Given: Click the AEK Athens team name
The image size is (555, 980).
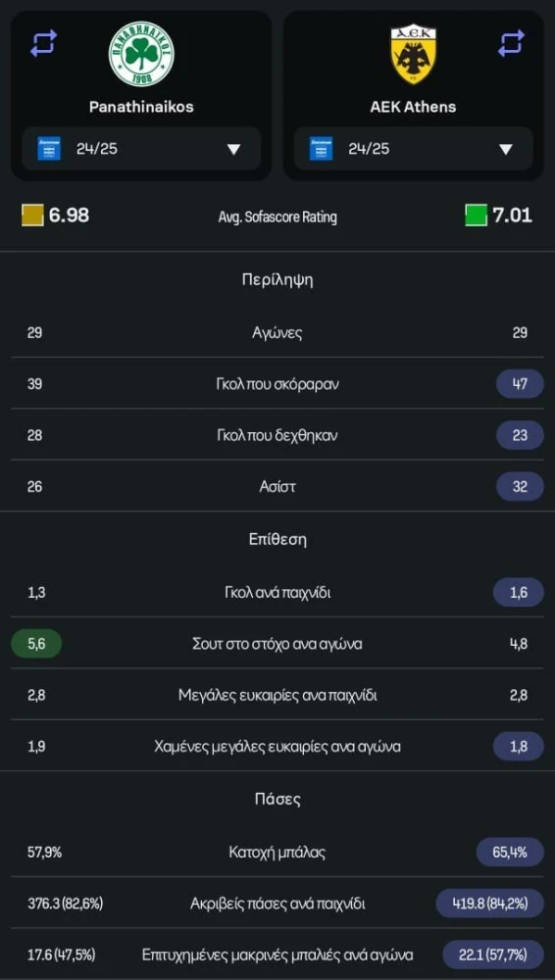Looking at the screenshot, I should pyautogui.click(x=414, y=107).
